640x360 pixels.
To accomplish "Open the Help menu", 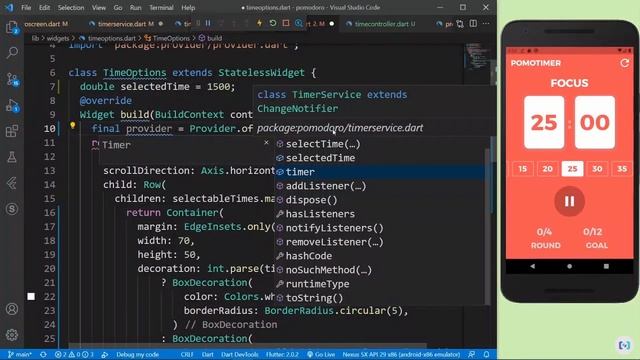I will [x=188, y=7].
